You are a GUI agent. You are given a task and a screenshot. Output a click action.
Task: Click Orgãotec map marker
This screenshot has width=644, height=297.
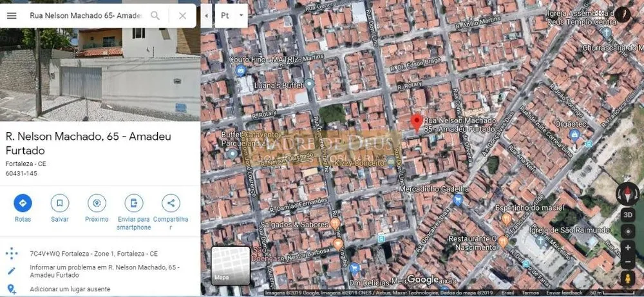pyautogui.click(x=574, y=134)
